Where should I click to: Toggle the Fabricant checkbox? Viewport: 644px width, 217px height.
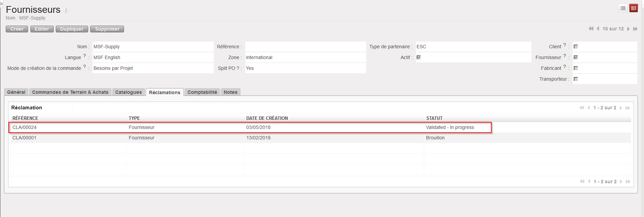click(576, 68)
